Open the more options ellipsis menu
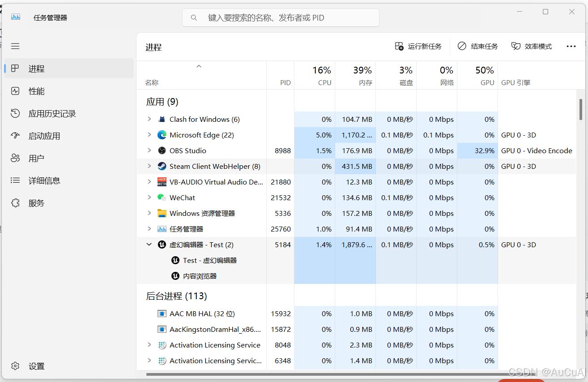 coord(571,46)
